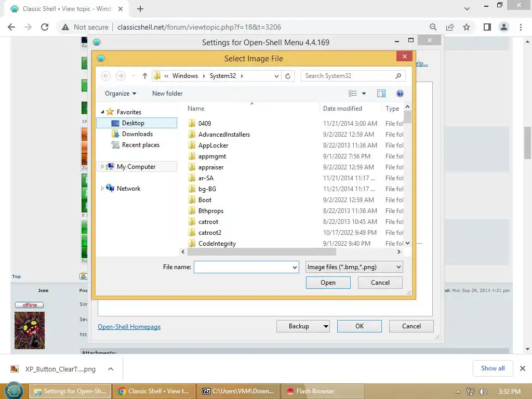
Task: Select Desktop in Favorites
Action: [137, 123]
